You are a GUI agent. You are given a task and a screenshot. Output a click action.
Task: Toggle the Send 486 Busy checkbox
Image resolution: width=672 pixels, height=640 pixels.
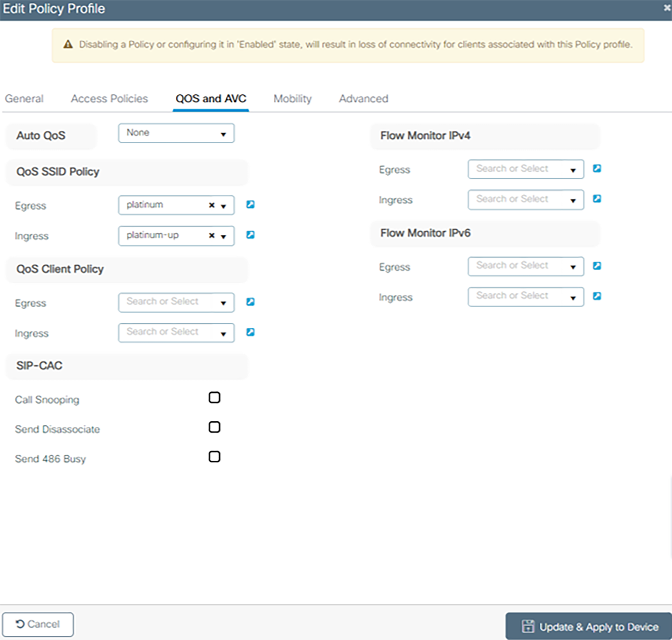point(214,456)
